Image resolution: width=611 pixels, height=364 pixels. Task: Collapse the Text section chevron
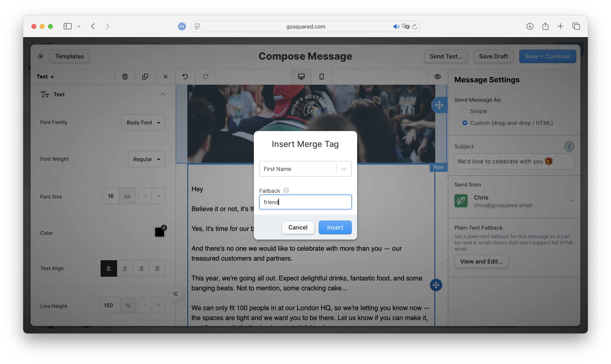point(163,95)
